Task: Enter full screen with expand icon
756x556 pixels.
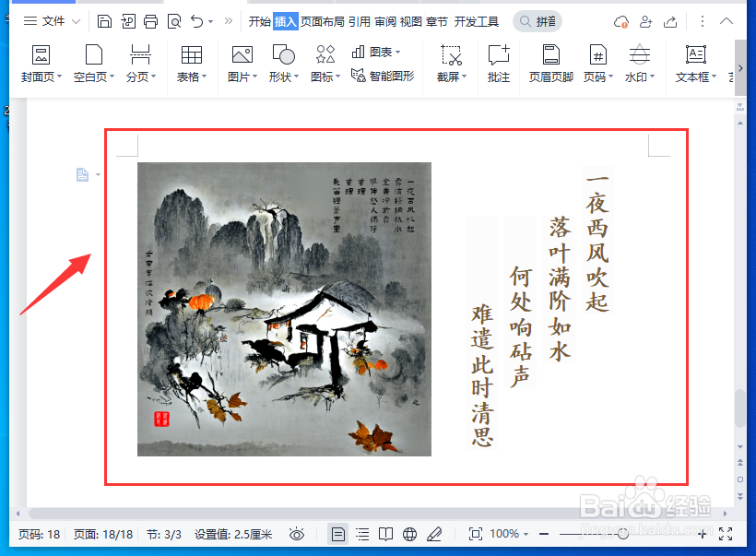Action: point(726,534)
